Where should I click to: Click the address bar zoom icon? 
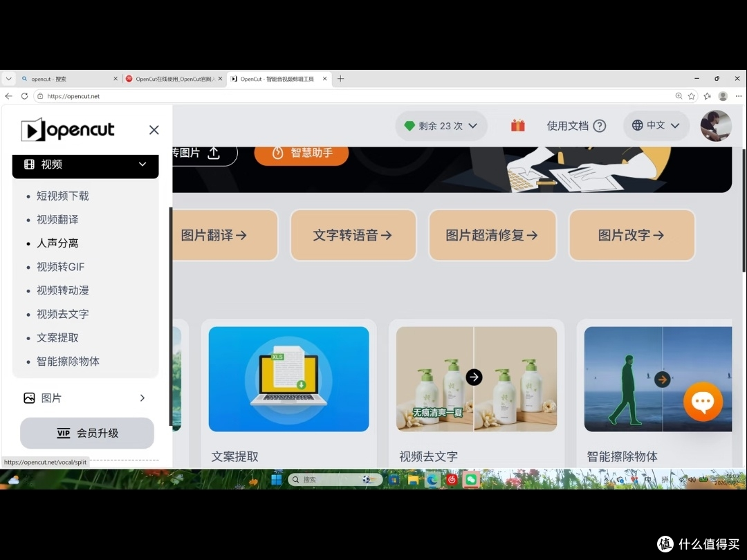tap(679, 96)
